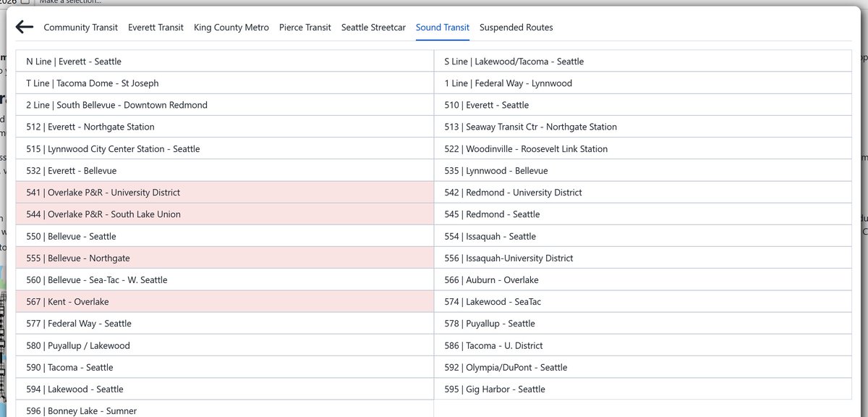Pick highlighted route 567 Kent - Overlake
Screen dimensions: 868x417
224,301
